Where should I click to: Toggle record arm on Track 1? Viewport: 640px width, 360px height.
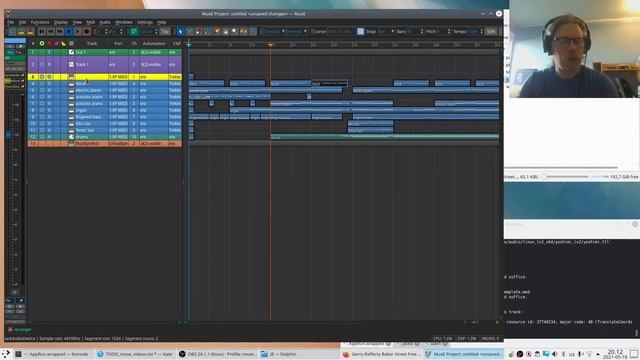[x=42, y=64]
